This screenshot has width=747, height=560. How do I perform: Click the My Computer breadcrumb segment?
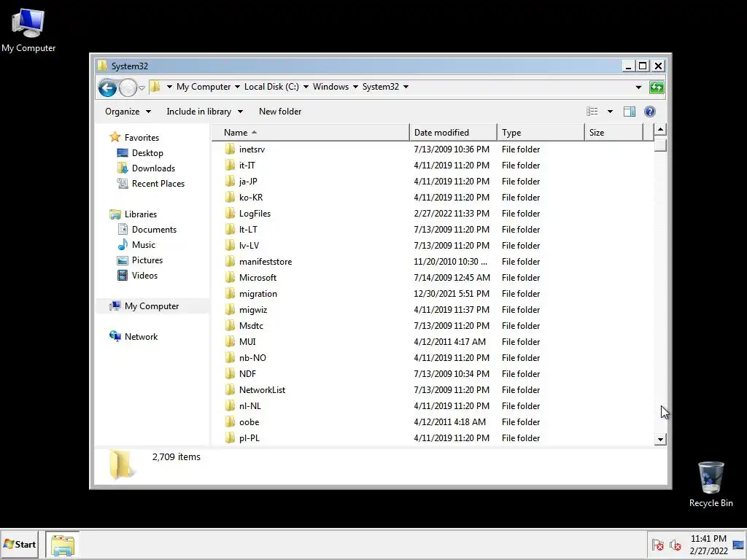pos(204,87)
